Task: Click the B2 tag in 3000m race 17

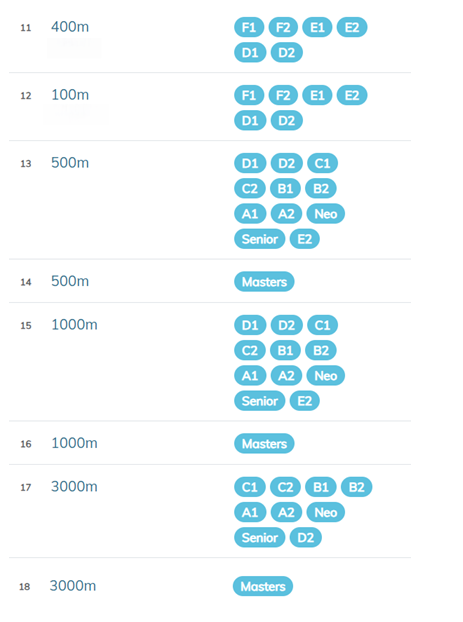Action: 356,487
